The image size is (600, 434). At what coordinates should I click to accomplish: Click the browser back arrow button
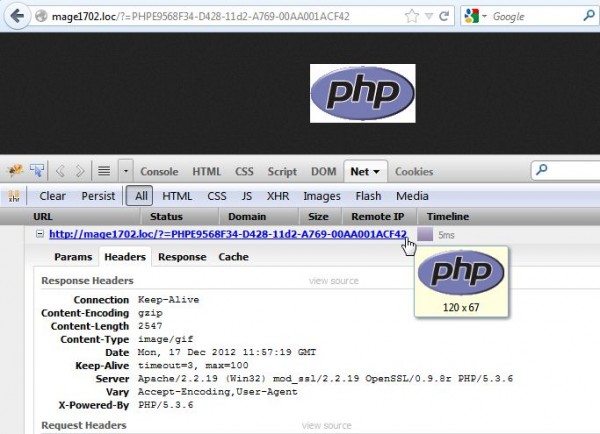click(16, 16)
